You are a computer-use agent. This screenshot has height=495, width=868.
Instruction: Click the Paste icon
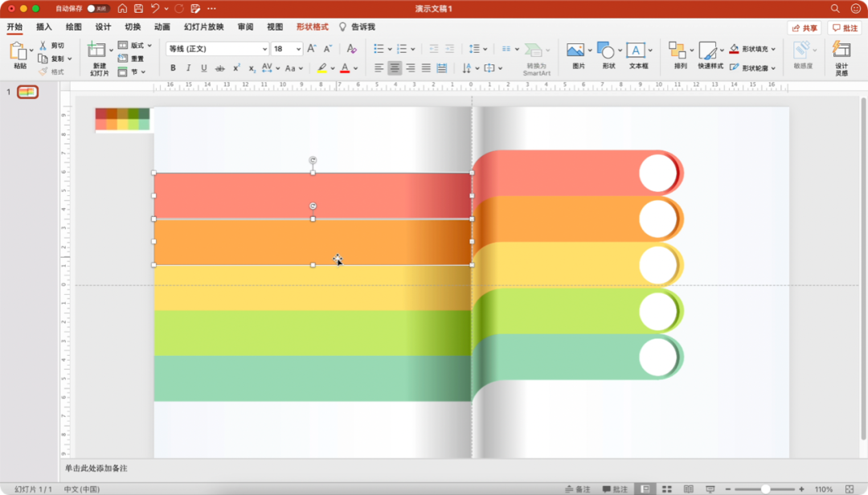point(18,51)
